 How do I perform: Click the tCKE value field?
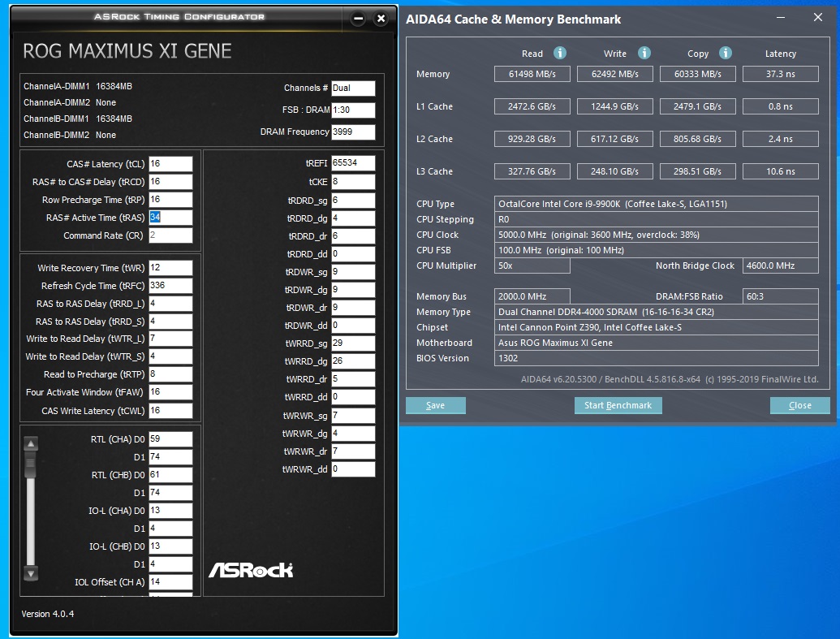(353, 182)
